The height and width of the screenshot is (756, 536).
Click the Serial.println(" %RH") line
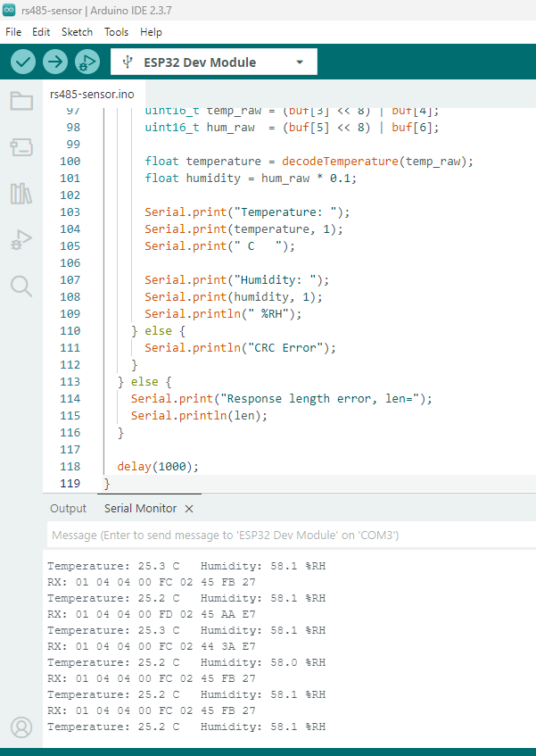(x=223, y=313)
